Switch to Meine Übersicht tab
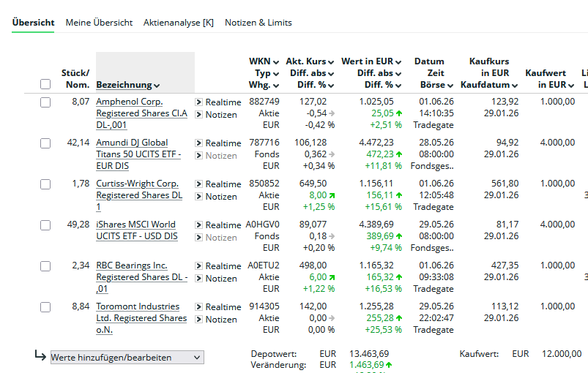The height and width of the screenshot is (373, 588). 99,23
